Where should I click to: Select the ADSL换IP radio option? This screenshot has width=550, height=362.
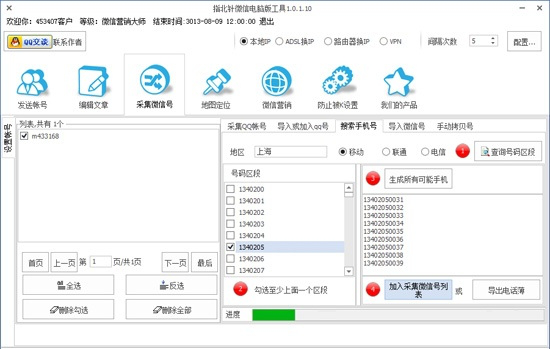279,41
